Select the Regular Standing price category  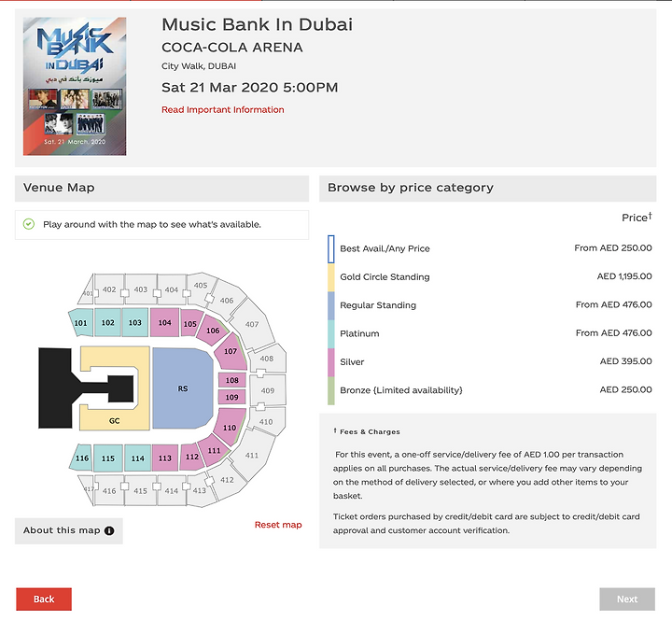coord(489,305)
